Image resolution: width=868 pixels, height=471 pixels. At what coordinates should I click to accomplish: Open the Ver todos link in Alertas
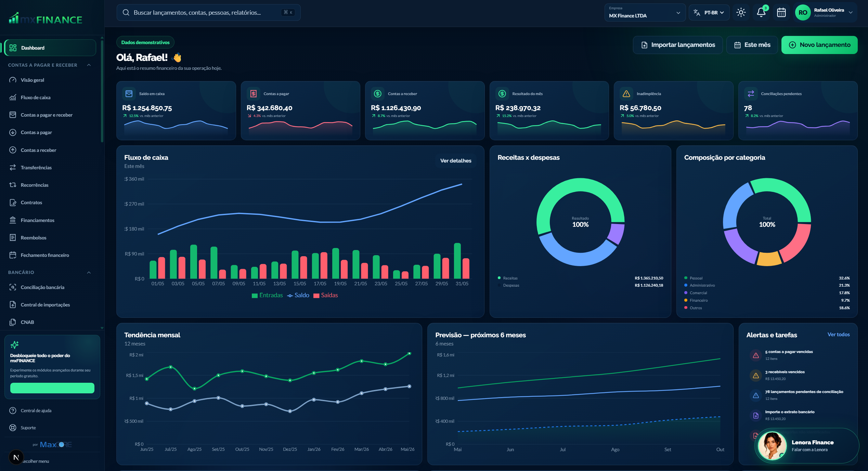click(x=839, y=335)
